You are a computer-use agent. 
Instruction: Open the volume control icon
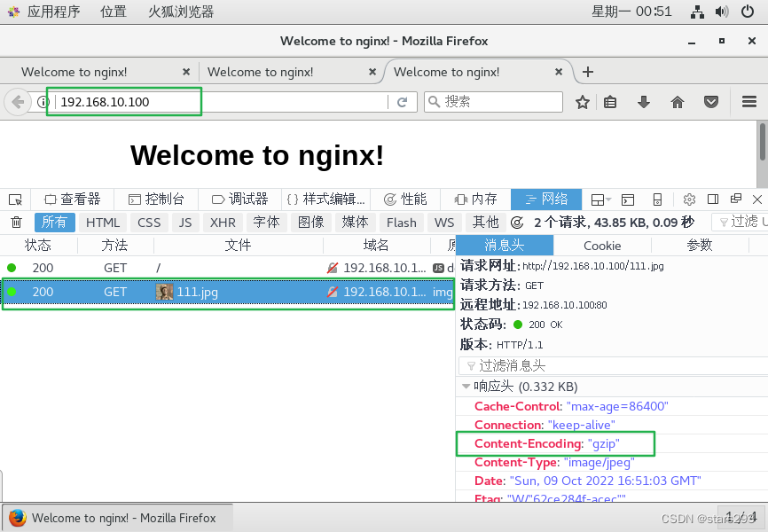click(x=722, y=12)
